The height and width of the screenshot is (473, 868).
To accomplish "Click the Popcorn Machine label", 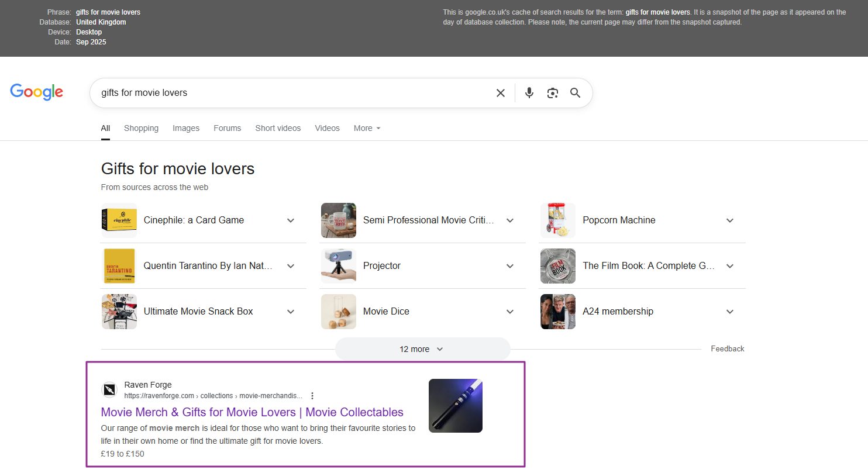I will [619, 220].
